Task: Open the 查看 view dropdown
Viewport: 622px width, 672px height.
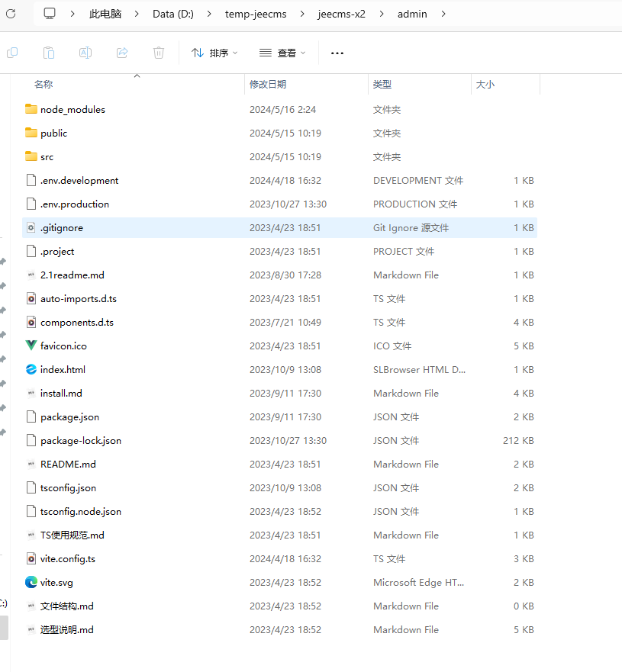Action: tap(282, 53)
